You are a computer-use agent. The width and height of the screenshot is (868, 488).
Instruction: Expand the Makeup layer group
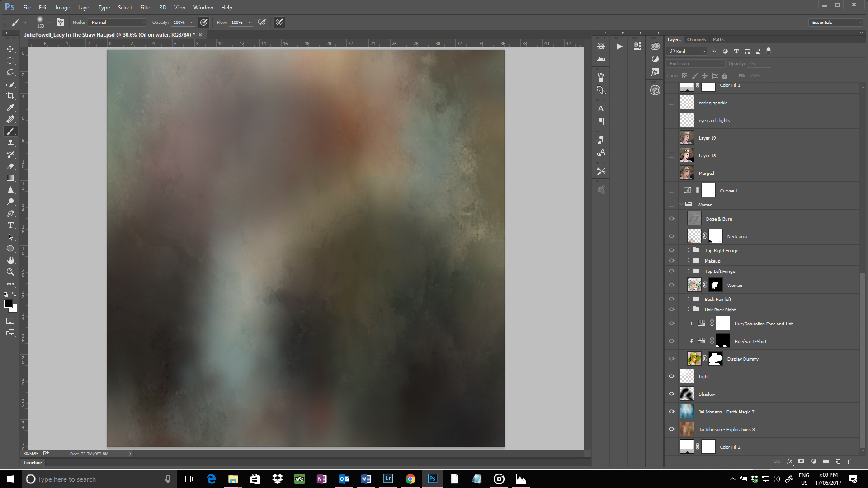coord(689,261)
